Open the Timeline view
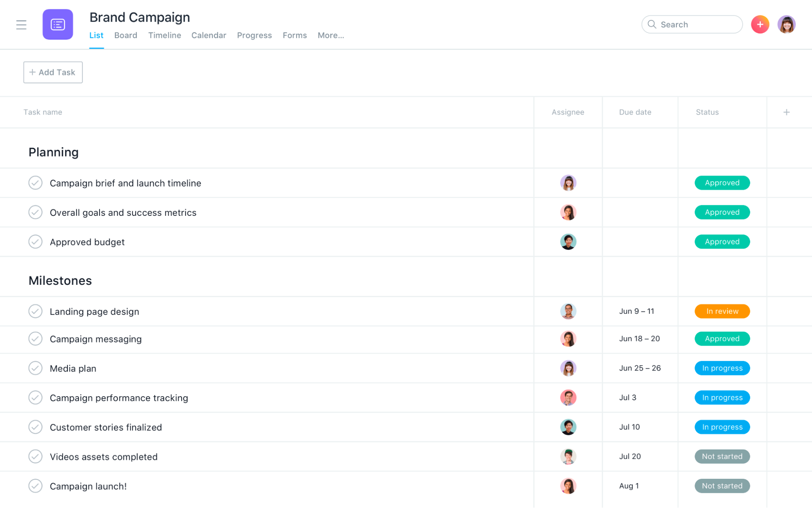This screenshot has width=812, height=508. click(165, 35)
